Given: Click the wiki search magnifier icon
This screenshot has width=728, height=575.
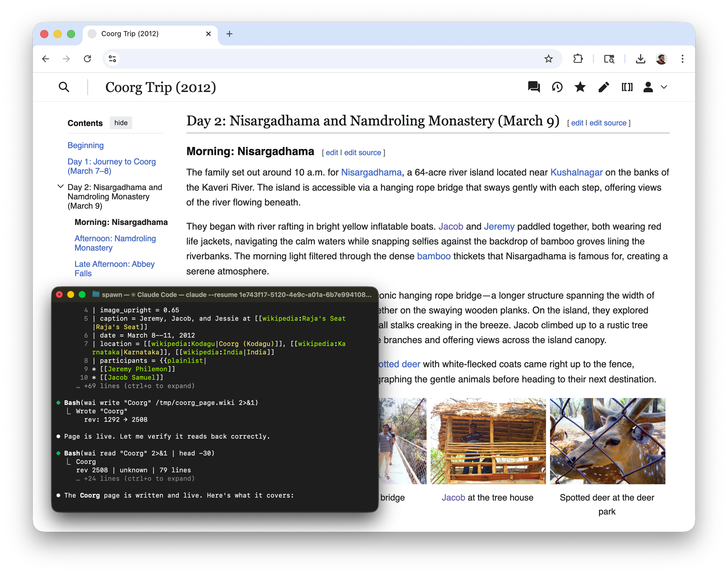Looking at the screenshot, I should tap(64, 87).
